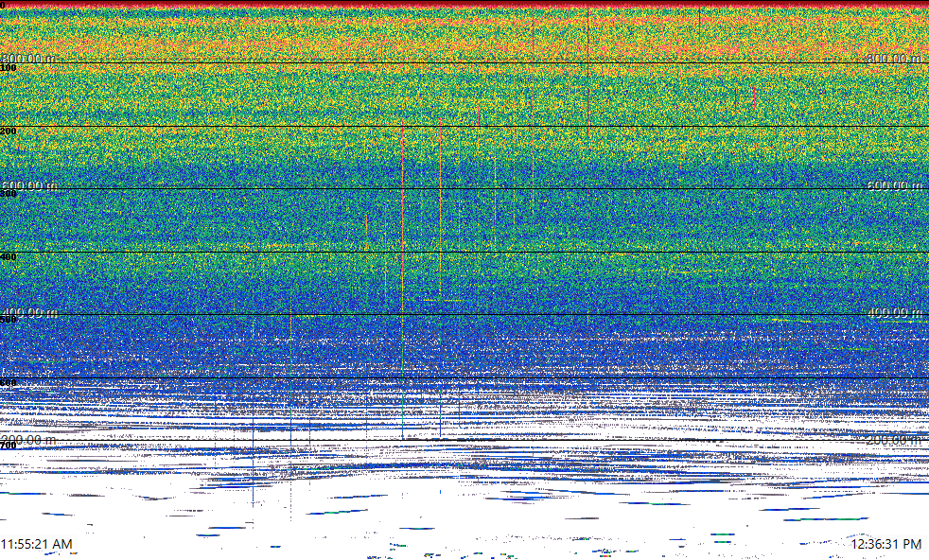Click the 600.00 m label on left side
Image resolution: width=929 pixels, height=560 pixels.
click(x=28, y=185)
